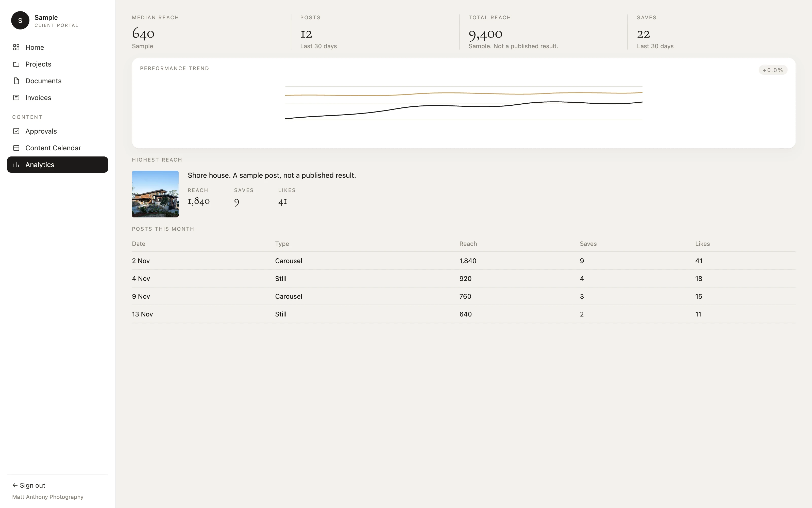812x508 pixels.
Task: Click the +0.0% trend badge
Action: (x=773, y=70)
